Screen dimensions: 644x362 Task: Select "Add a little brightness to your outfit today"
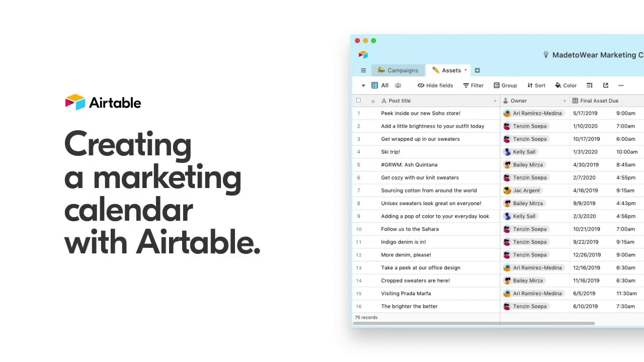433,126
